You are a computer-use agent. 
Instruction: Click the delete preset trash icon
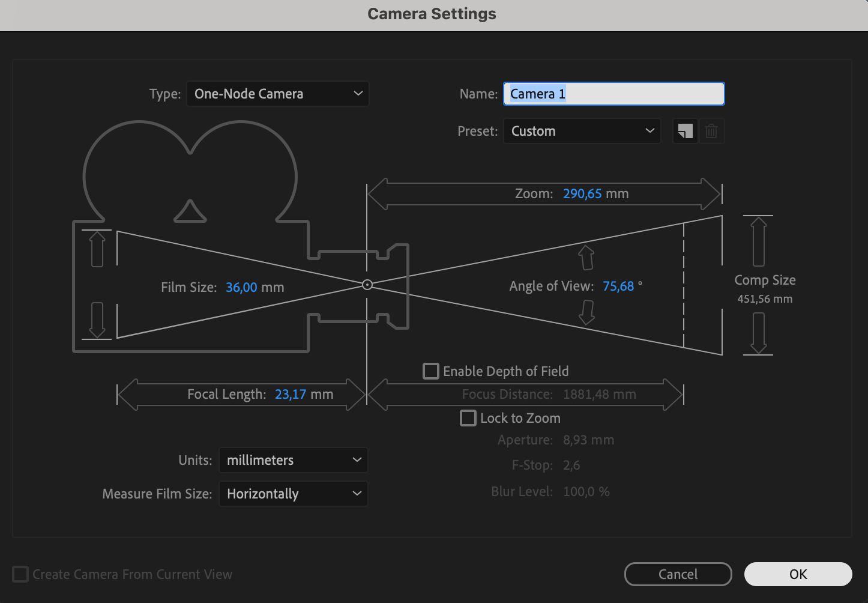click(711, 131)
